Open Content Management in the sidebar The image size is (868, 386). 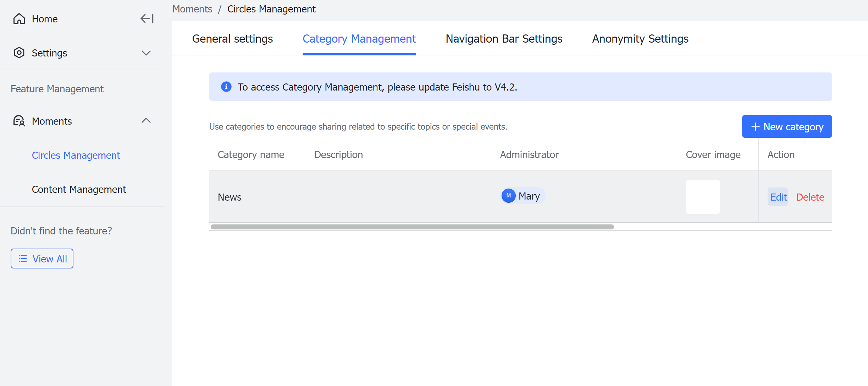79,189
